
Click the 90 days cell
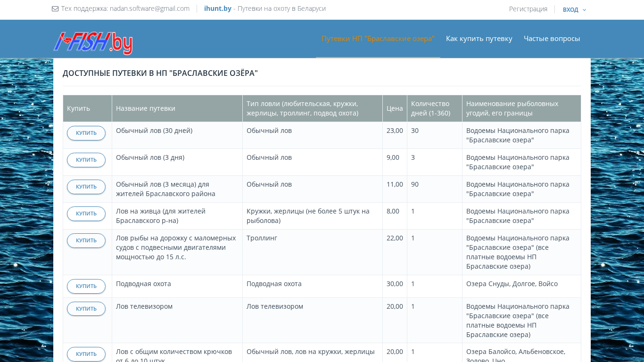pos(435,189)
